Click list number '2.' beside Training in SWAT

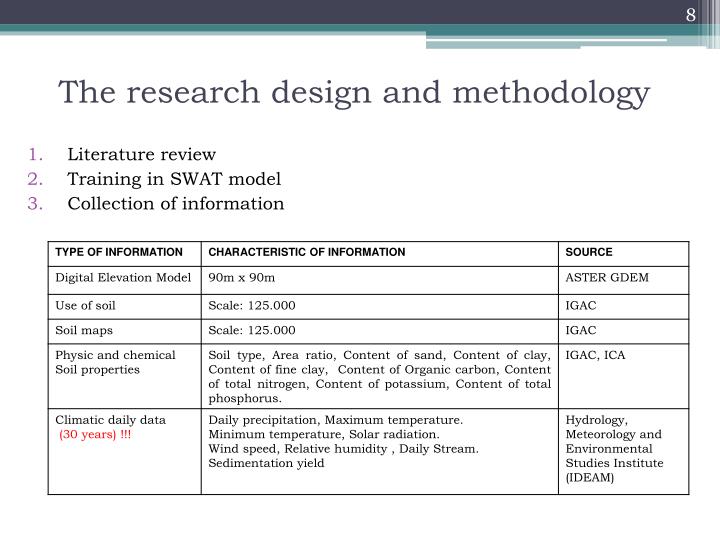(x=35, y=179)
